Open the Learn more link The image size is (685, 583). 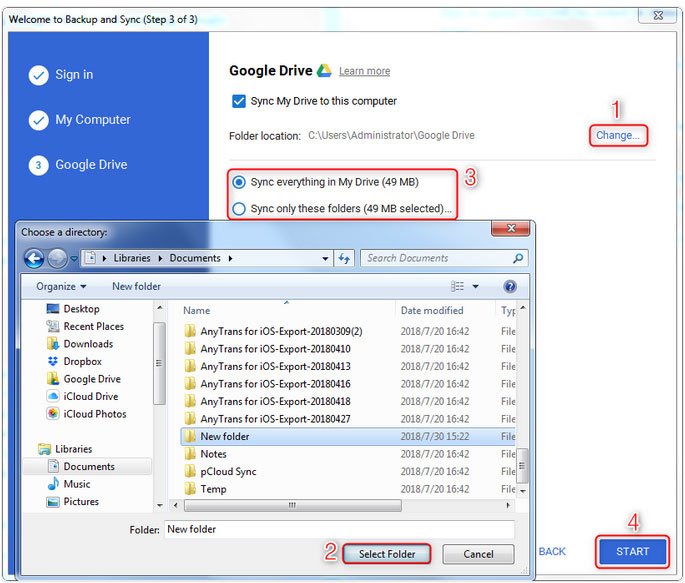point(364,71)
